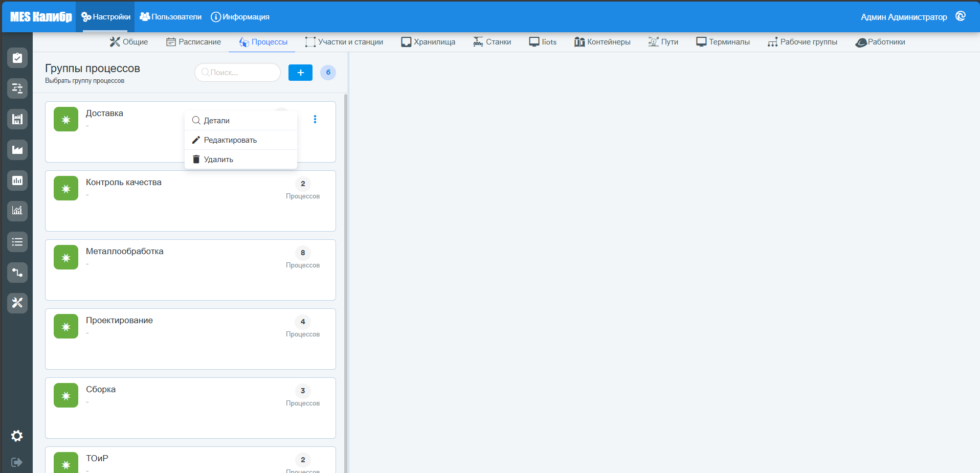Switch to the Станки tab
Viewport: 980px width, 473px height.
[492, 42]
